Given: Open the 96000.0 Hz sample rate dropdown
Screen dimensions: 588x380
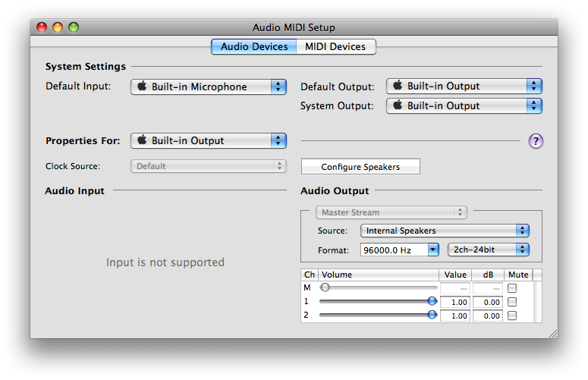Looking at the screenshot, I should click(401, 250).
